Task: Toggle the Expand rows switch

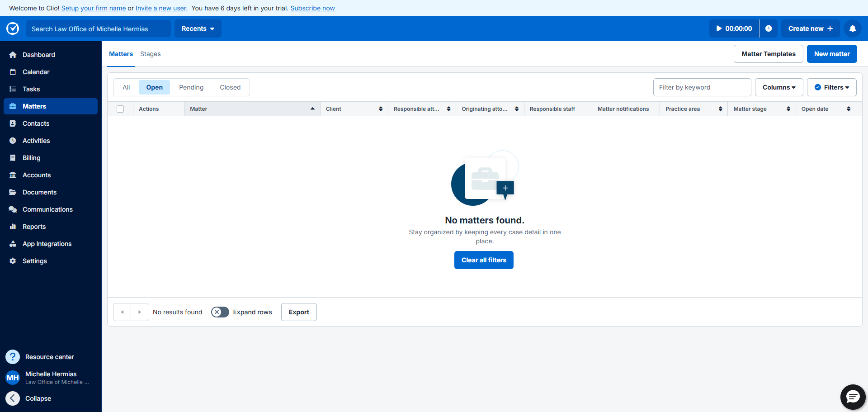Action: [x=220, y=312]
